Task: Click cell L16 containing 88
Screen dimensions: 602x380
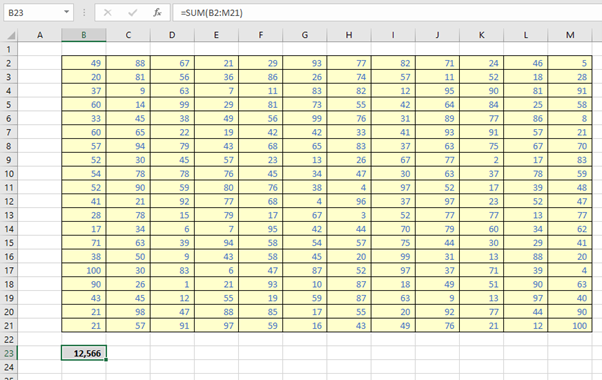Action: [x=526, y=256]
